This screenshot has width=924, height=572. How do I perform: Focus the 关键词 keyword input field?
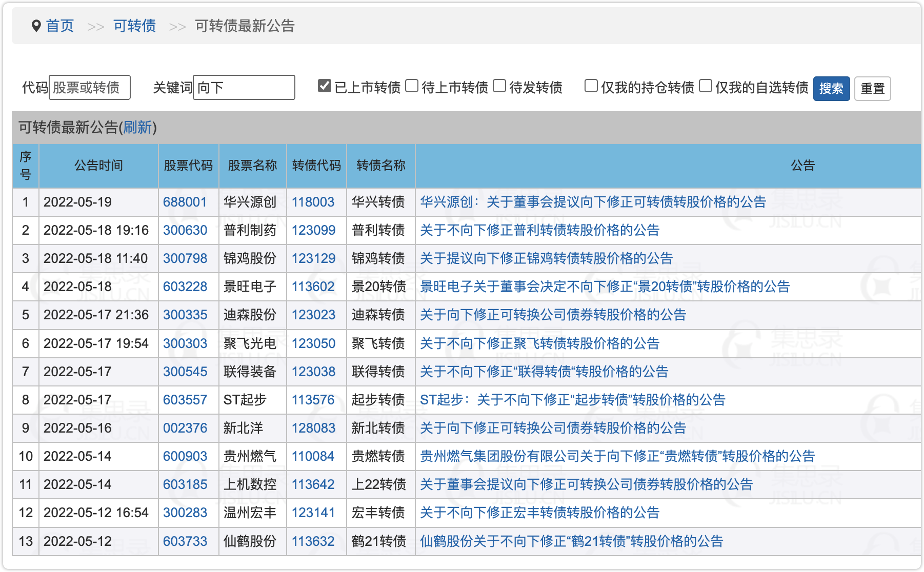coord(244,88)
